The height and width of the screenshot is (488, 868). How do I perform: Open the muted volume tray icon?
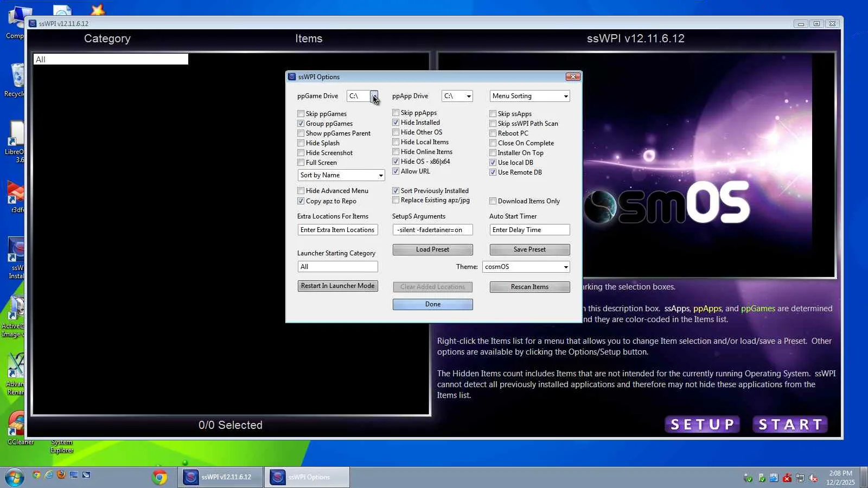(813, 478)
